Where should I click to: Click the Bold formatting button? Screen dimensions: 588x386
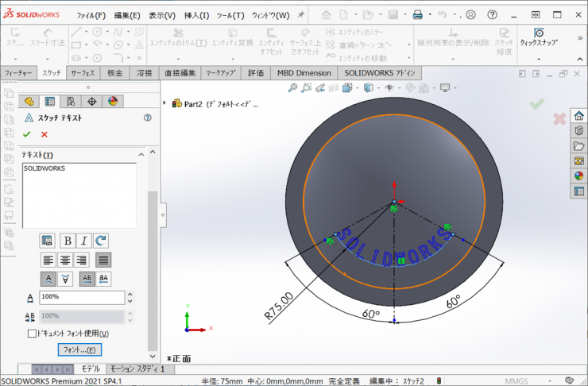click(x=68, y=241)
